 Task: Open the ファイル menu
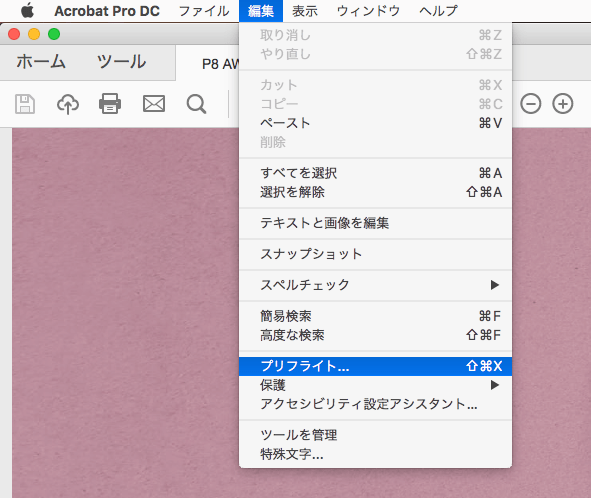click(x=204, y=11)
